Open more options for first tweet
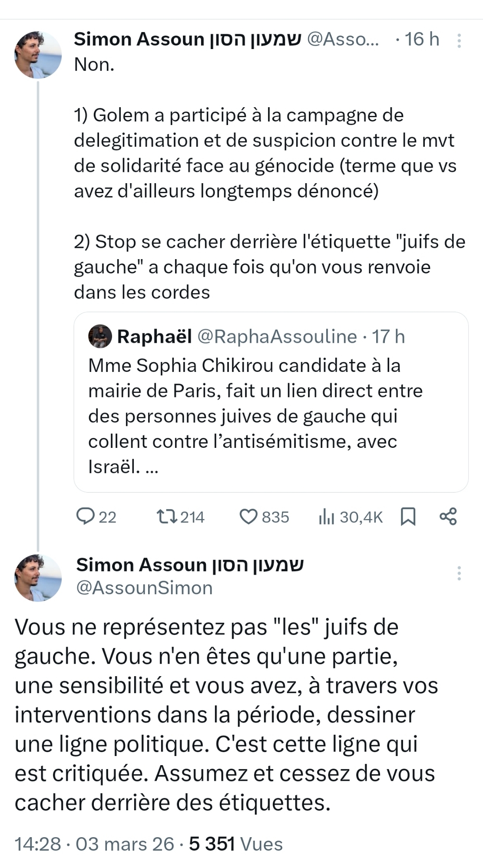 coord(459,40)
